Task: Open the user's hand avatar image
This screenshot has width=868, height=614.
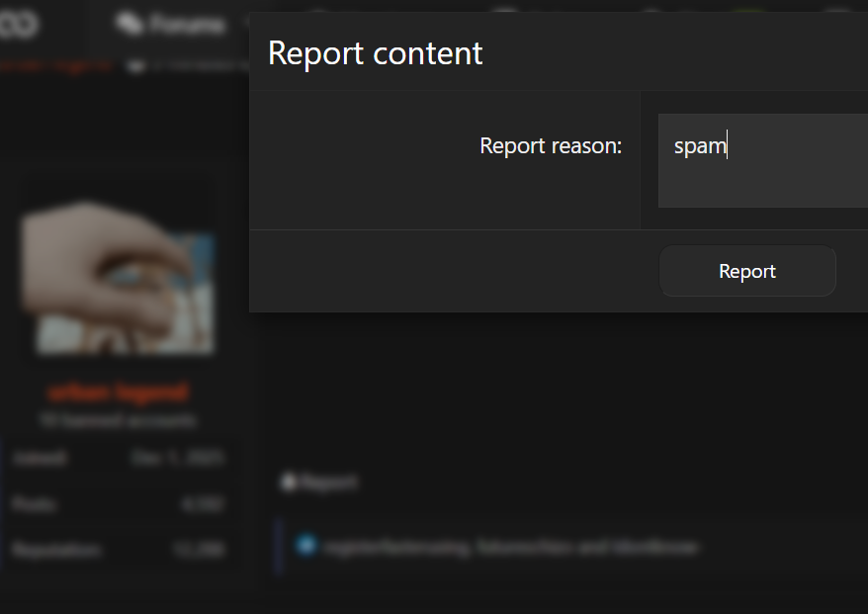Action: point(118,278)
